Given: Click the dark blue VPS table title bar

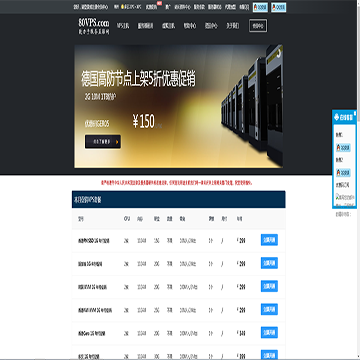Looking at the screenshot, I should [x=178, y=199].
